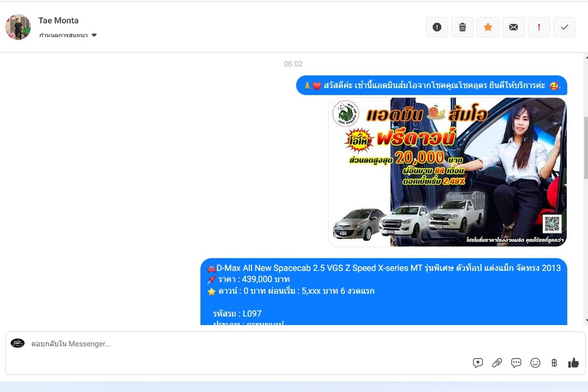Open the promotional car advertisement image

tap(447, 172)
